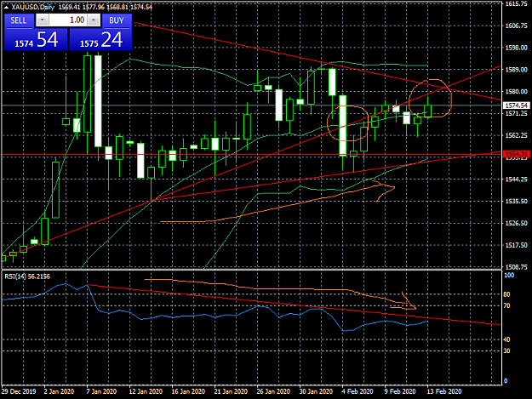532x399 pixels.
Task: Click the 16 Jan 2020 date label
Action: (x=188, y=391)
